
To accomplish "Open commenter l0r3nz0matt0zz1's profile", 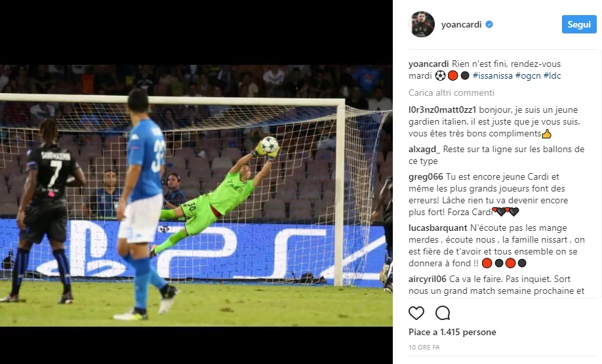I will click(442, 110).
